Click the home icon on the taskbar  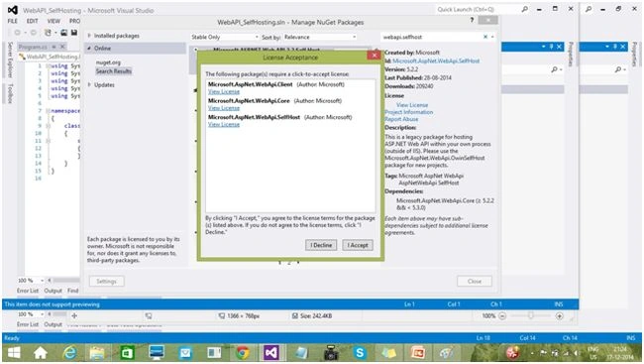pyautogui.click(x=41, y=352)
